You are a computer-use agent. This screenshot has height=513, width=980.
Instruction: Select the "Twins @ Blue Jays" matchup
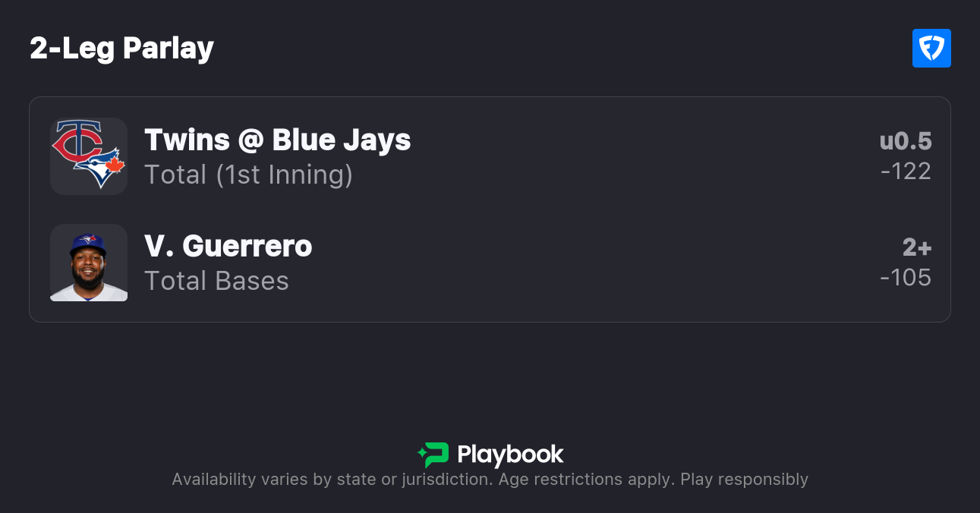277,140
